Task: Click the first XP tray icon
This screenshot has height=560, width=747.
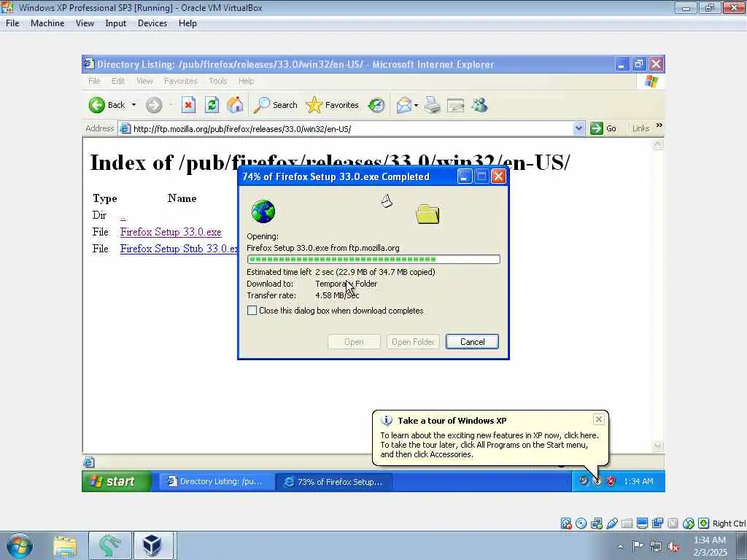Action: (583, 481)
